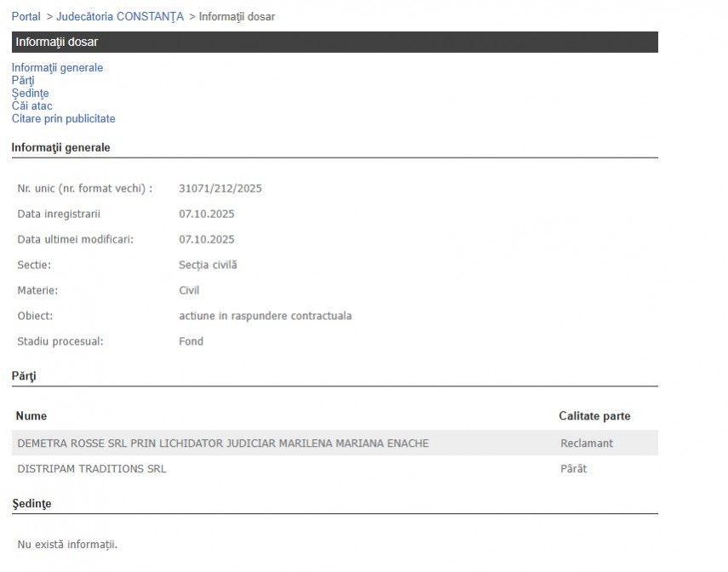The image size is (728, 572).
Task: Click the case number 31071/212/2025
Action: click(x=220, y=189)
